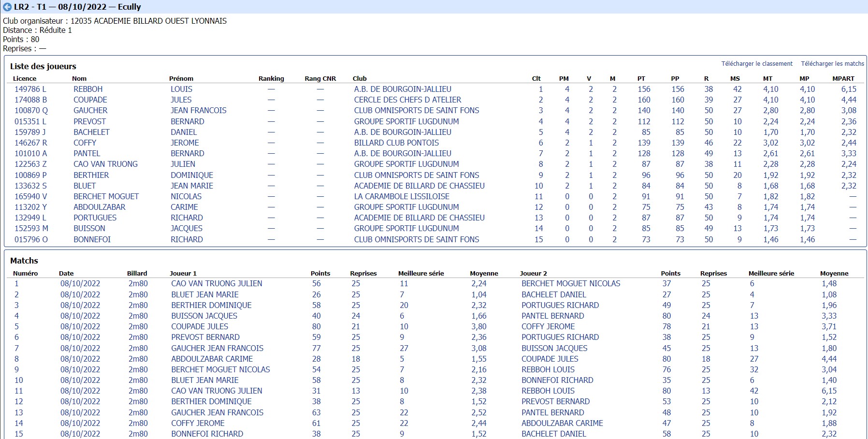Click MPART value 6,15 for REBBOH

click(849, 89)
